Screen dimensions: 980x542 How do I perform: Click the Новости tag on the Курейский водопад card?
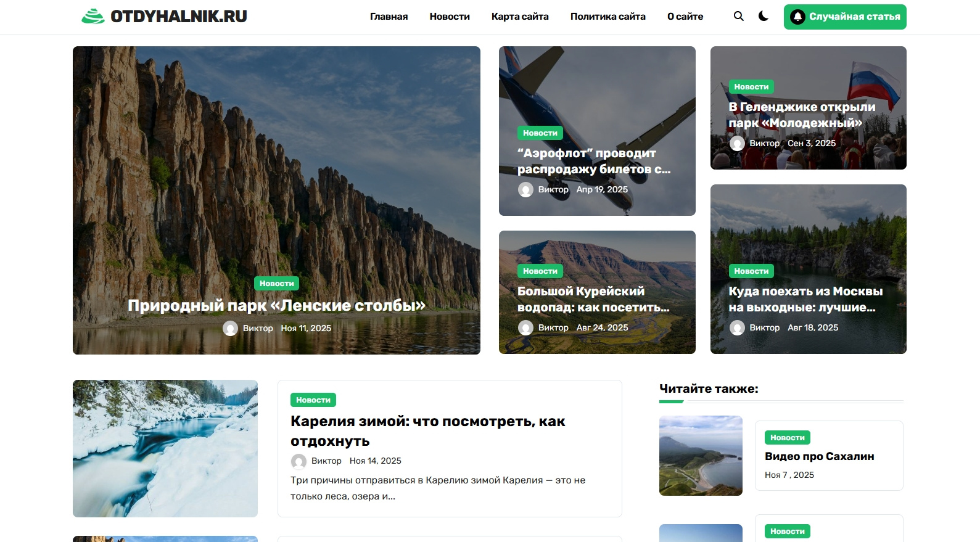[x=540, y=271]
